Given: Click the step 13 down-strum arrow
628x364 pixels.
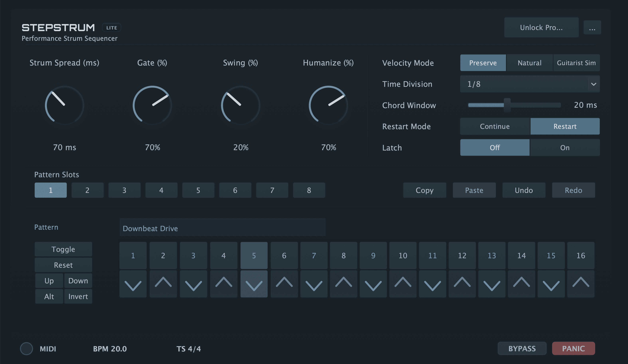Looking at the screenshot, I should [492, 284].
